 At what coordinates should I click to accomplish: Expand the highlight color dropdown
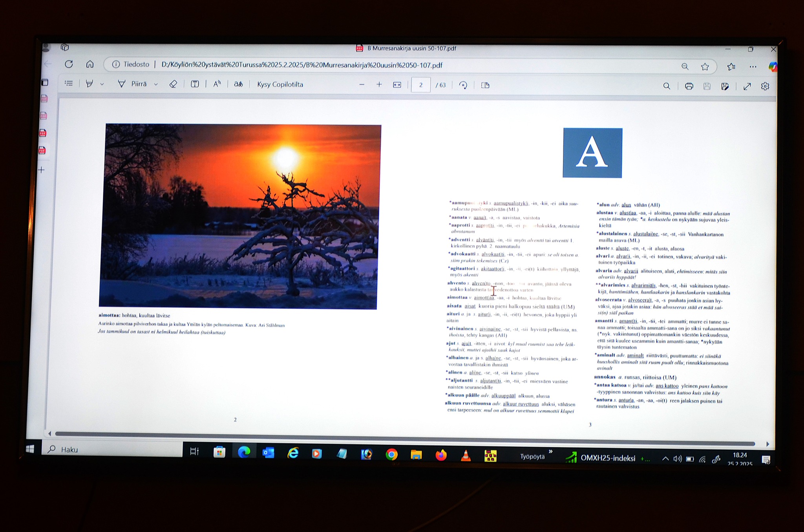pyautogui.click(x=102, y=84)
